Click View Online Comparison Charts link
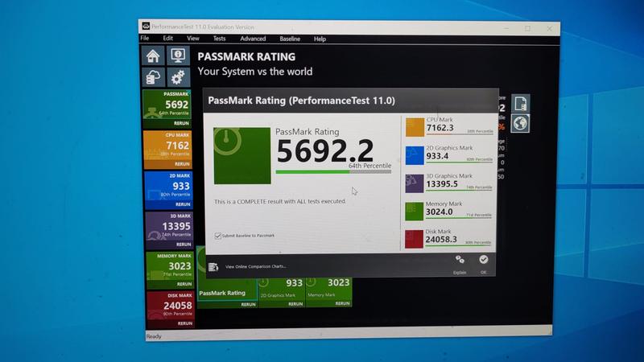Screen dimensions: 644x362 click(x=255, y=266)
